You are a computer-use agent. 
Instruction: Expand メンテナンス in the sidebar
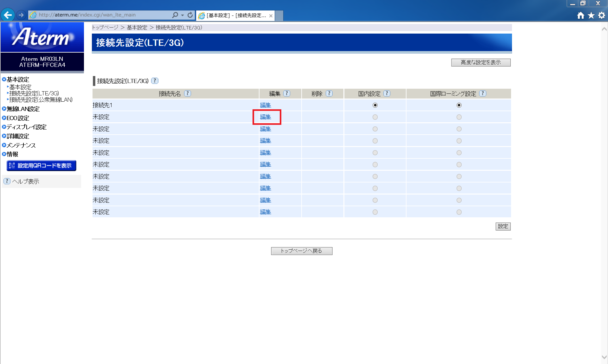click(21, 145)
